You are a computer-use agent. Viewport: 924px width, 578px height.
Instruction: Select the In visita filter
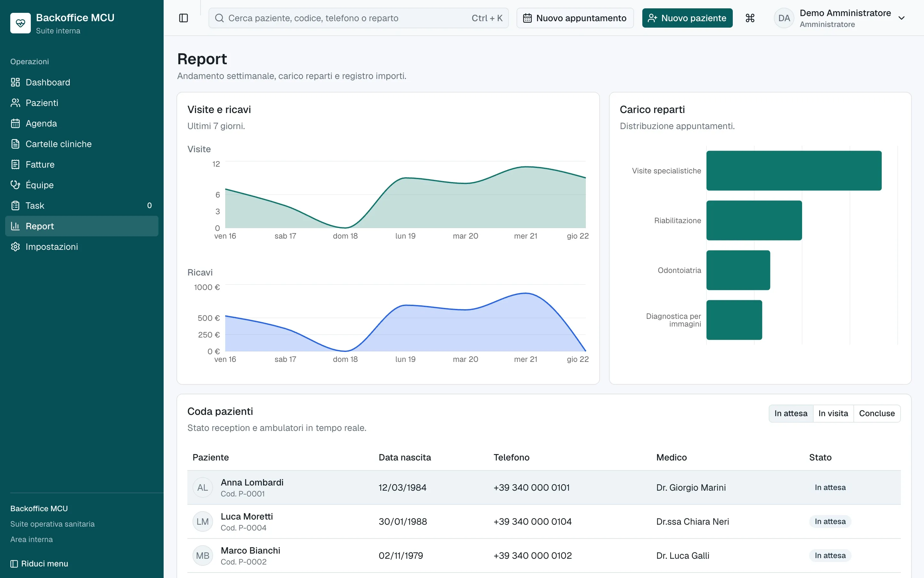833,414
